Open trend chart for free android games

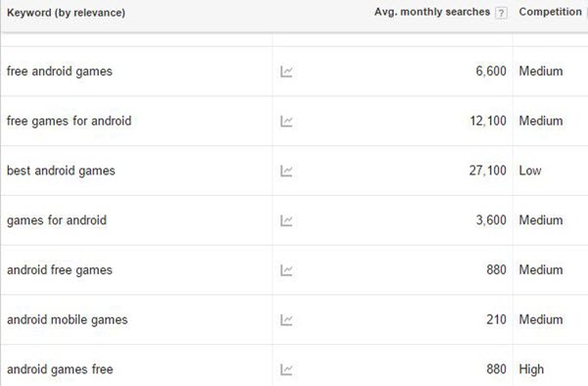point(286,72)
